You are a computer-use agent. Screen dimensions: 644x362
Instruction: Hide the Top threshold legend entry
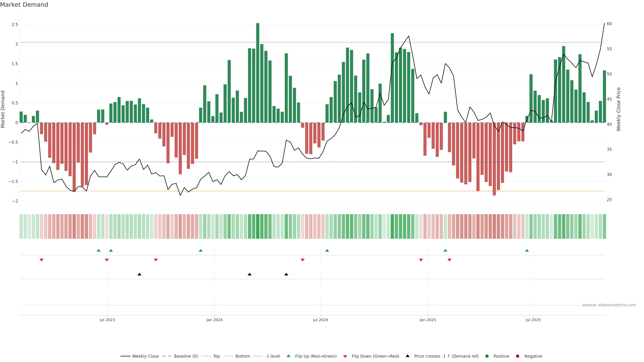pos(216,356)
